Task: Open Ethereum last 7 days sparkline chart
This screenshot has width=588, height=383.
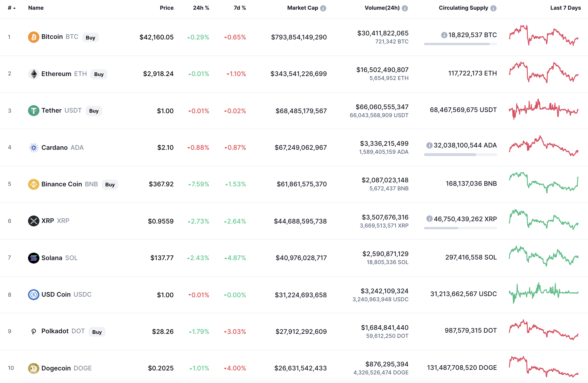Action: [544, 72]
